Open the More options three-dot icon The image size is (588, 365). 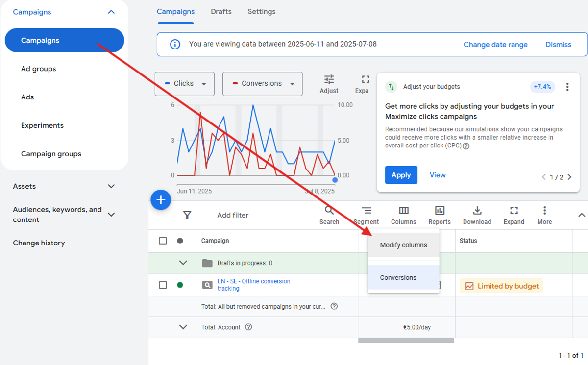[544, 212]
